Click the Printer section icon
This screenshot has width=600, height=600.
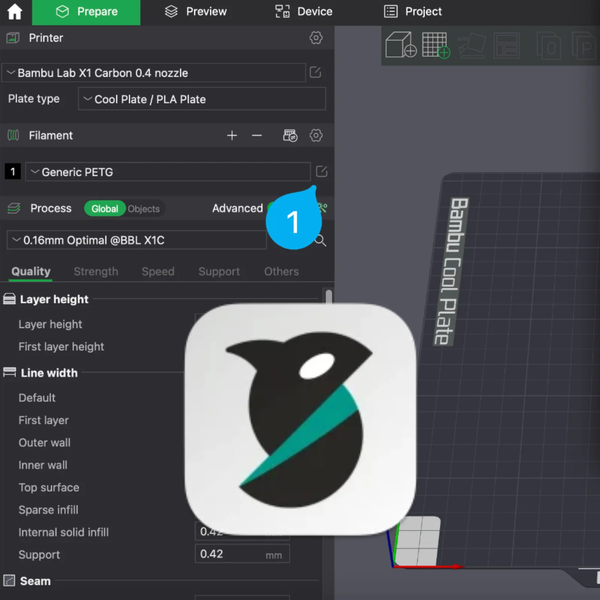13,38
